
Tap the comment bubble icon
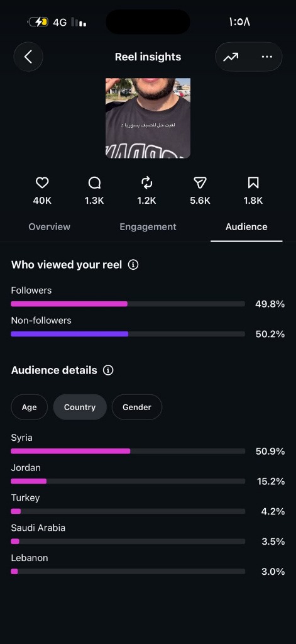pyautogui.click(x=95, y=183)
